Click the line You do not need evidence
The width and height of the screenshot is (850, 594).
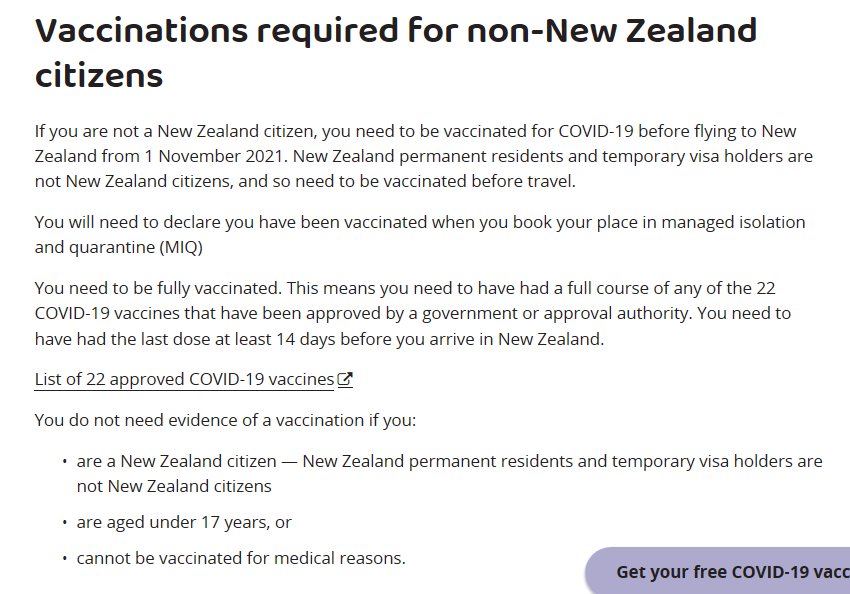tap(225, 420)
